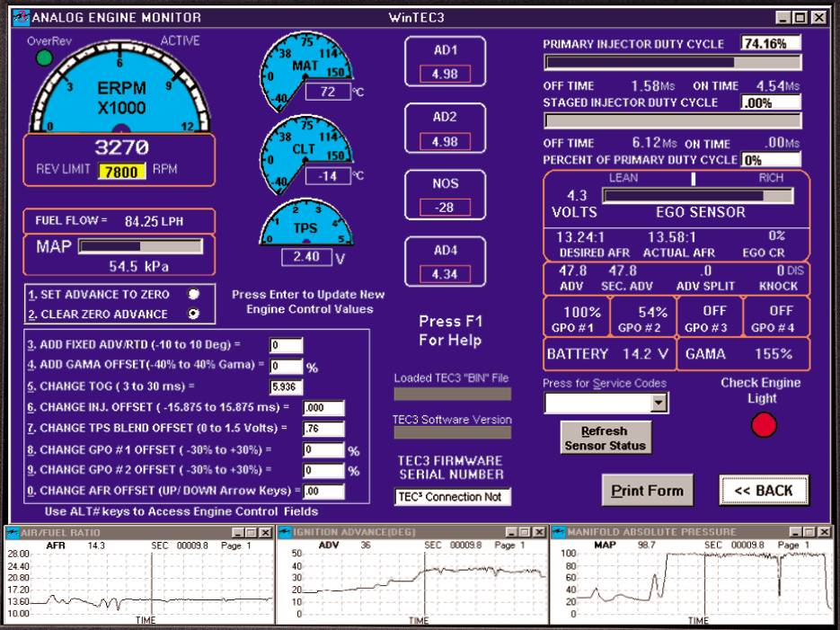Click the Ignition Advance window title icon

click(286, 532)
